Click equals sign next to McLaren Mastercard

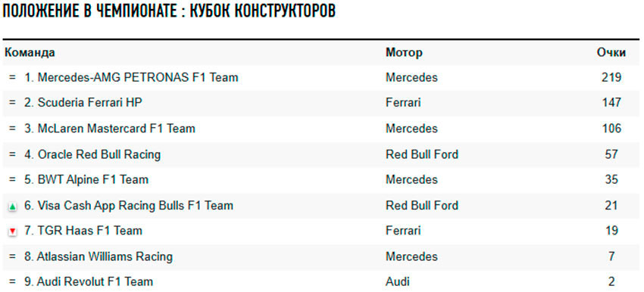click(12, 129)
